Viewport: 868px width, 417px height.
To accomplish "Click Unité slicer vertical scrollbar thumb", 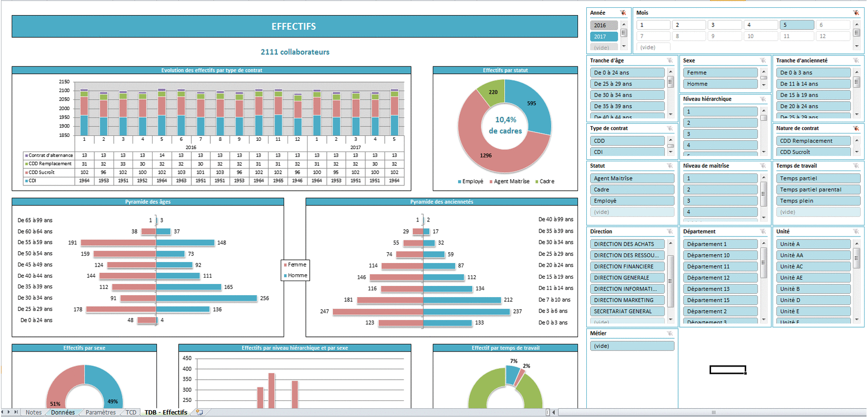I will point(856,259).
